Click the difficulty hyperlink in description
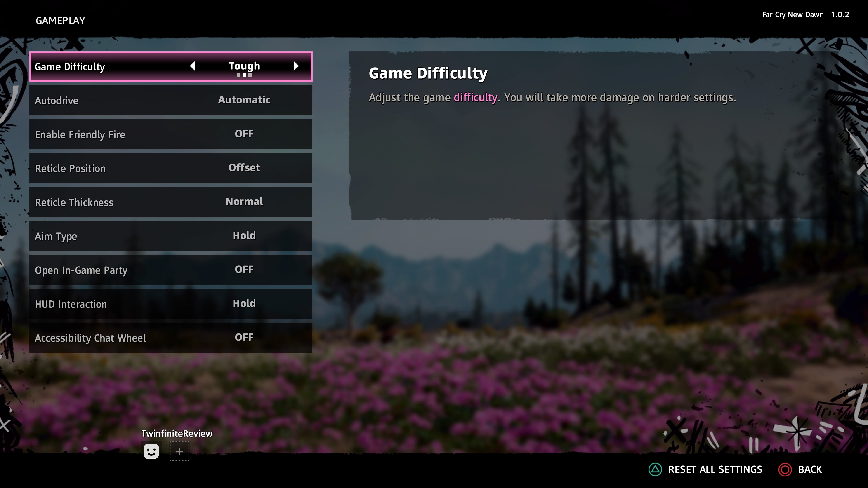The width and height of the screenshot is (868, 488). tap(475, 97)
